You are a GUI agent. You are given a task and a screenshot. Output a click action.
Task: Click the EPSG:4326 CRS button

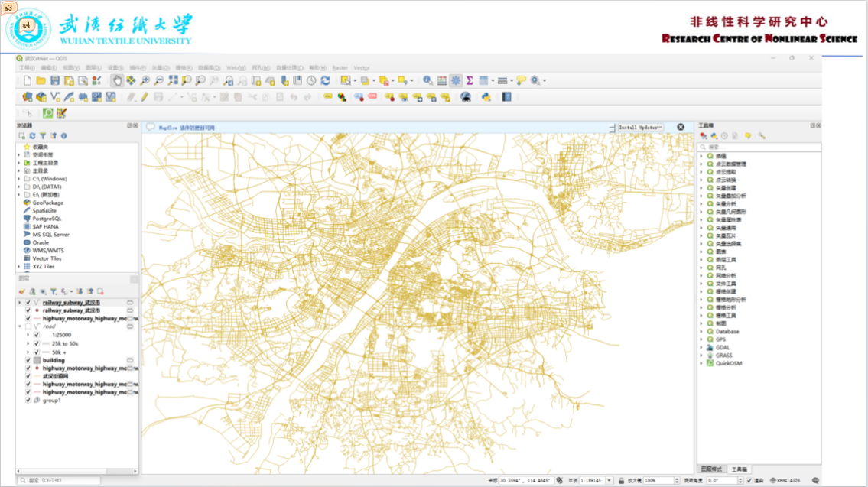pos(783,481)
